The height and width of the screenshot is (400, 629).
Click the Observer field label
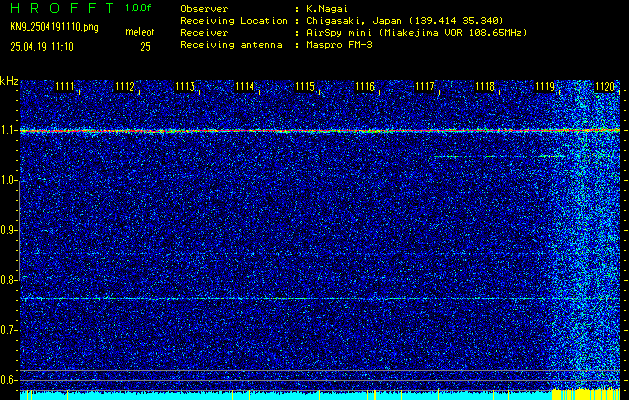204,9
